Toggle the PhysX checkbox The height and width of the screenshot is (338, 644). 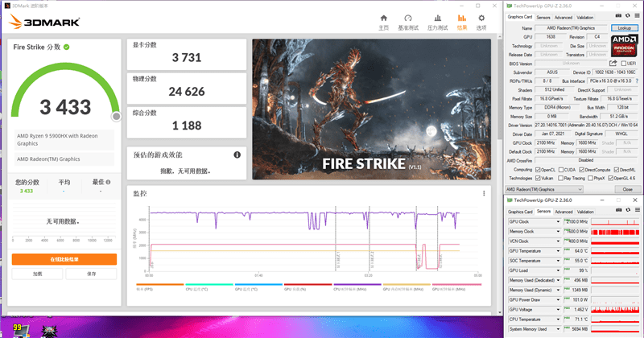coord(590,178)
